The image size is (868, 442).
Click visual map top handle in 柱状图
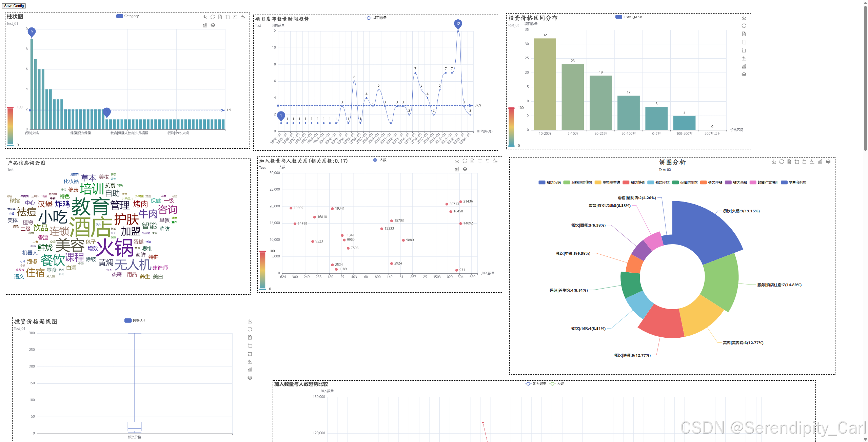tap(11, 107)
